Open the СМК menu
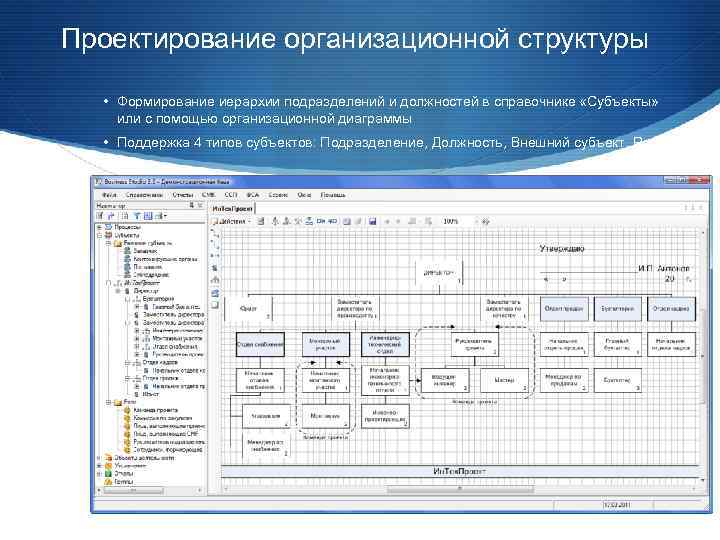Screen dimensions: 720x540 pyautogui.click(x=208, y=195)
